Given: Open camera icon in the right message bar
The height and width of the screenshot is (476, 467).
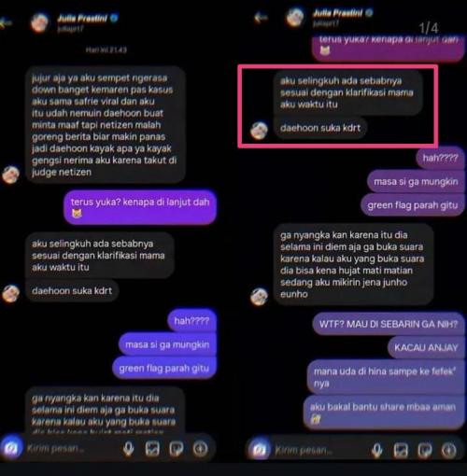Looking at the screenshot, I should coord(260,449).
